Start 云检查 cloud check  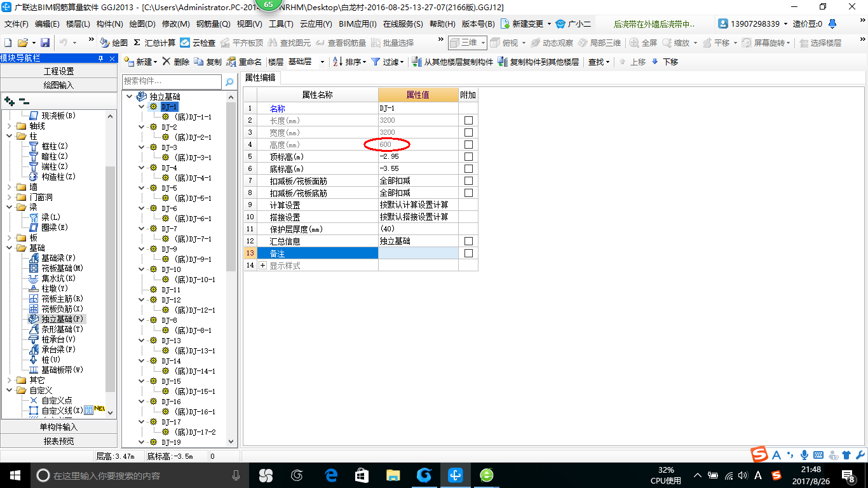(x=198, y=43)
